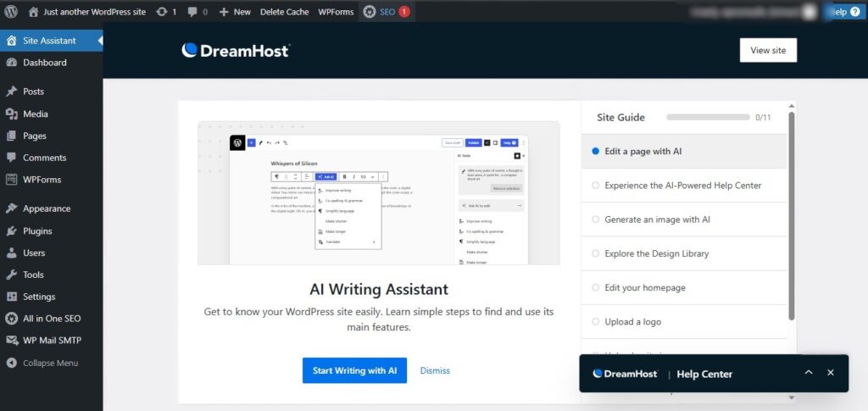The width and height of the screenshot is (868, 411).
Task: Open the Posts menu label
Action: 33,92
